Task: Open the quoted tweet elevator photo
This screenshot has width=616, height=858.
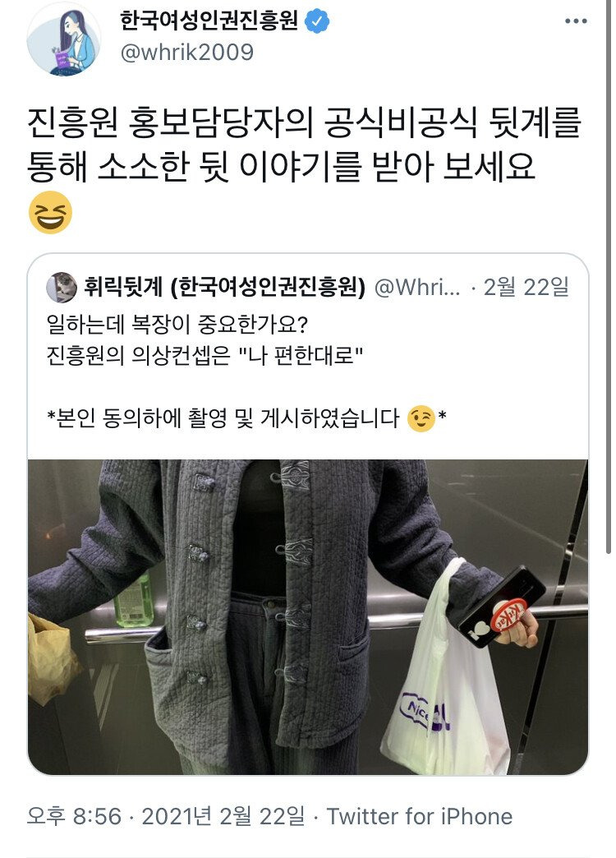Action: pyautogui.click(x=308, y=617)
